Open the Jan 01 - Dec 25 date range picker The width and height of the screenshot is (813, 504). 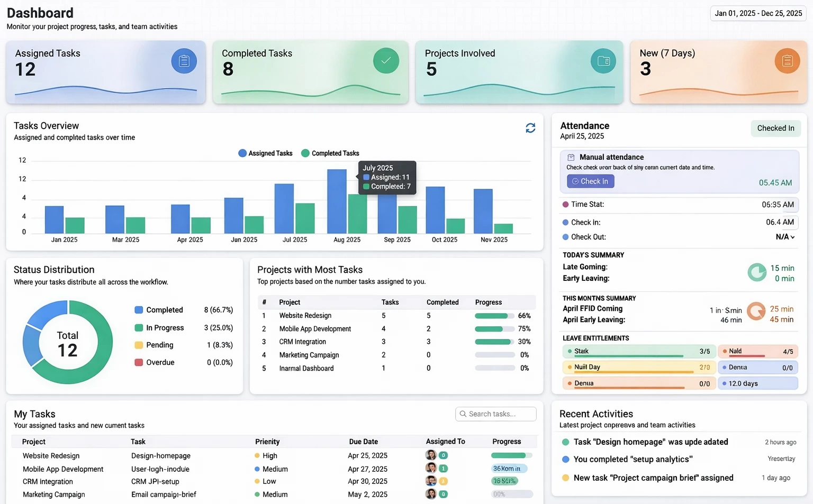[x=757, y=13]
